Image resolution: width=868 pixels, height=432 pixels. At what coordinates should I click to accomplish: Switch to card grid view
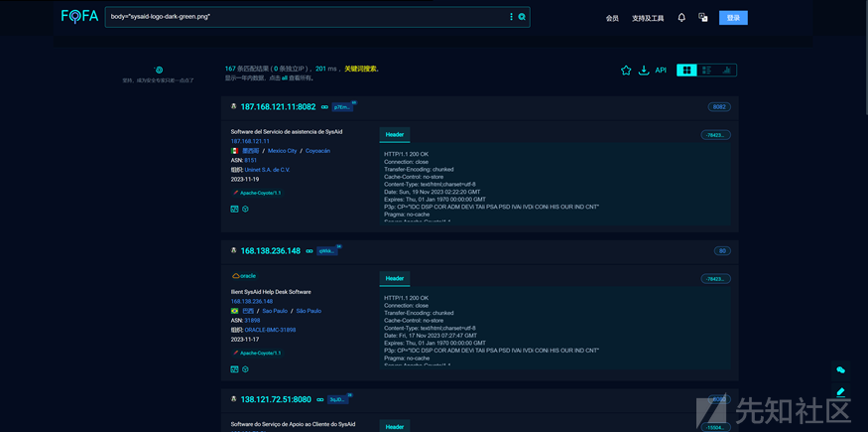click(686, 71)
